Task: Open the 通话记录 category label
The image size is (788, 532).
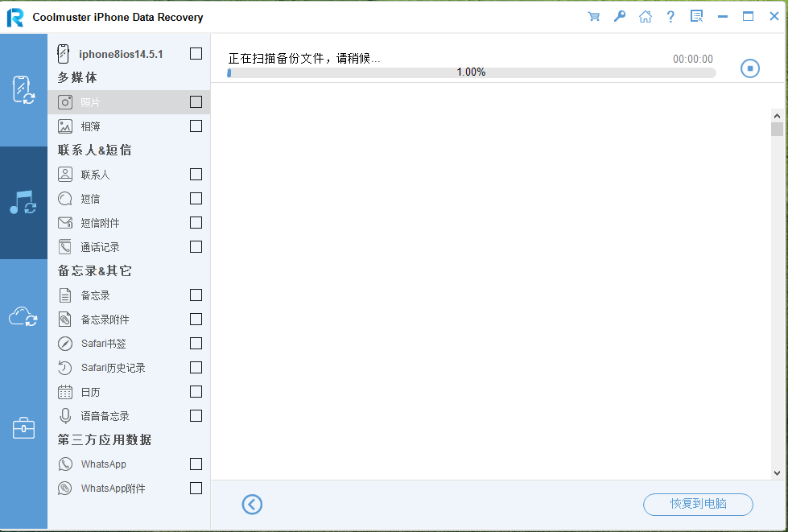Action: coord(100,247)
